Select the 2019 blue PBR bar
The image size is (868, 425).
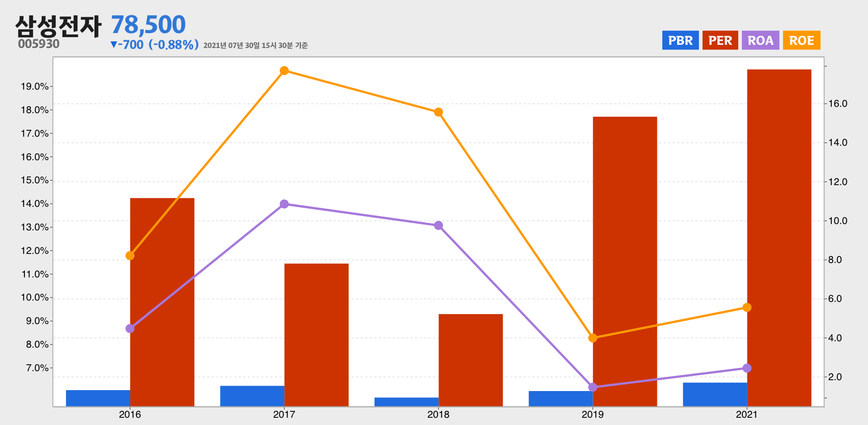tap(561, 399)
